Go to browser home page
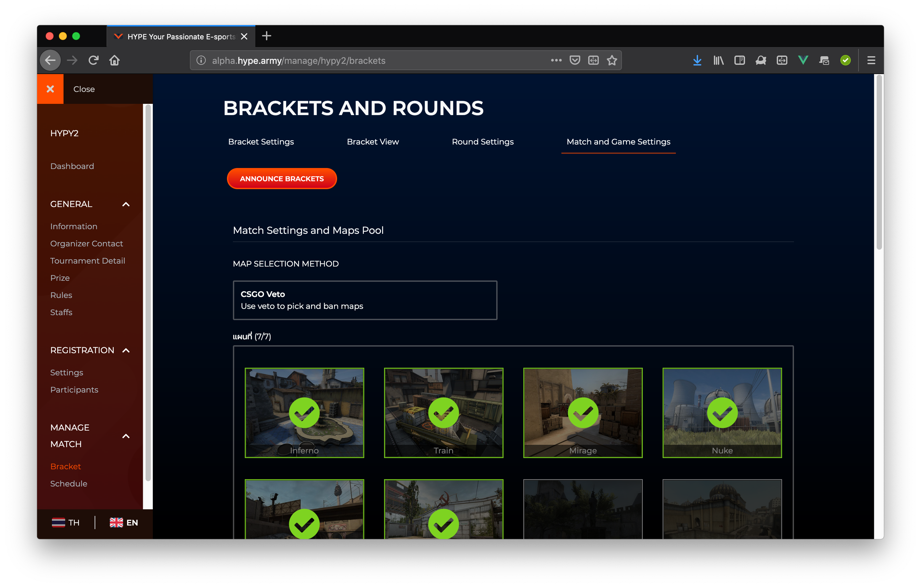This screenshot has height=588, width=921. [x=114, y=61]
